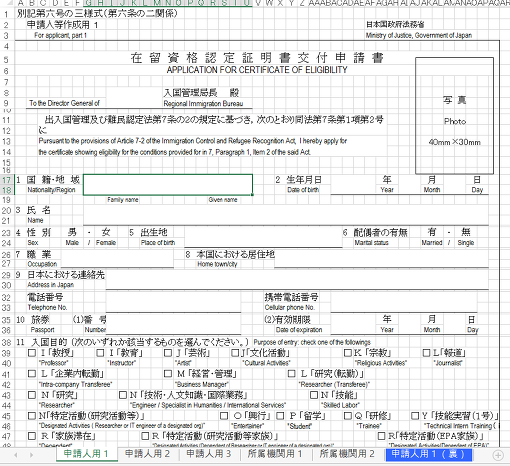Check the 「宗教」 Religious Activities checkbox
Viewport: 510px width, 466px height.
point(348,353)
